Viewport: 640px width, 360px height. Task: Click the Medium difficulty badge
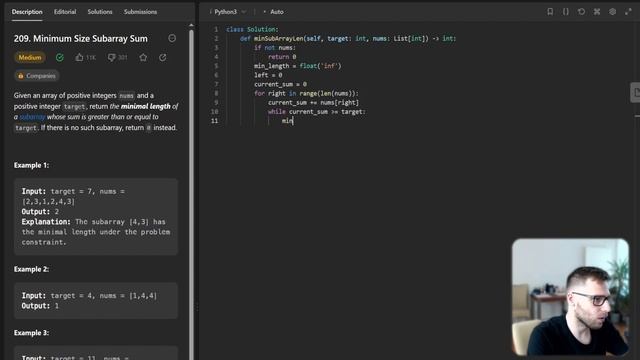point(30,58)
